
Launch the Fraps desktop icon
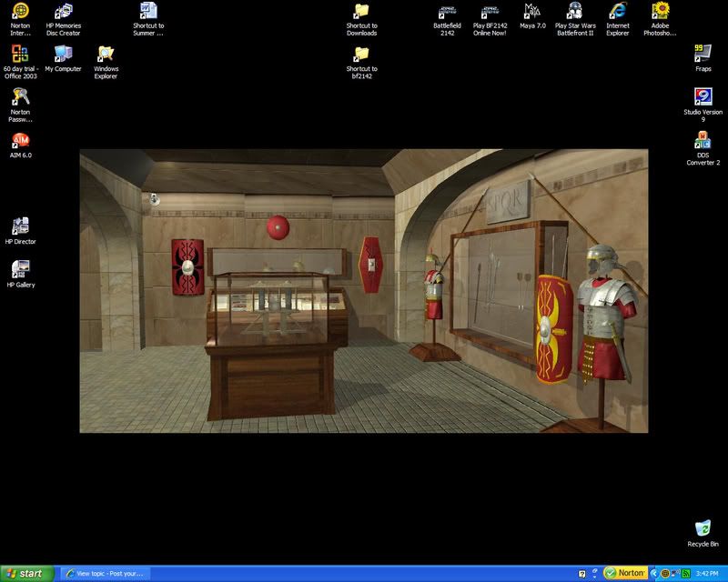tap(703, 58)
